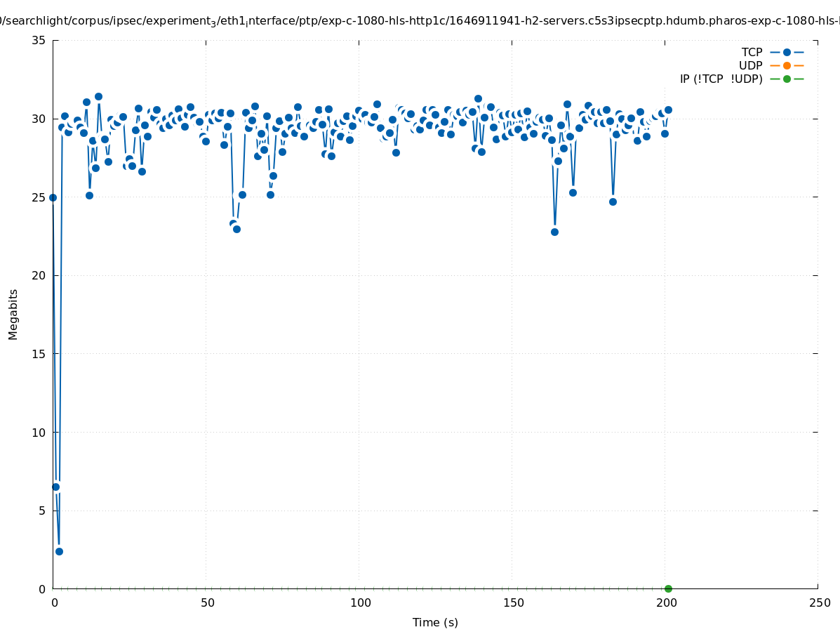
Task: Select the 100 tick label on time axis
Action: (x=360, y=603)
